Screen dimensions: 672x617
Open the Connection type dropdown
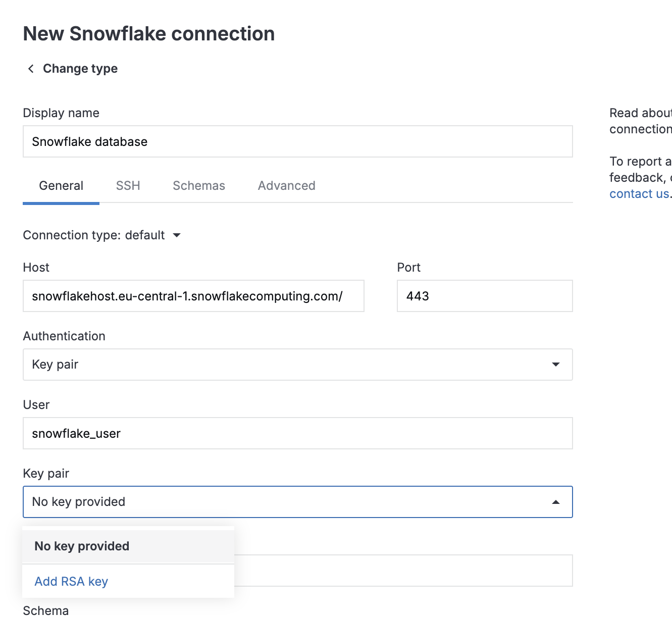[x=101, y=235]
